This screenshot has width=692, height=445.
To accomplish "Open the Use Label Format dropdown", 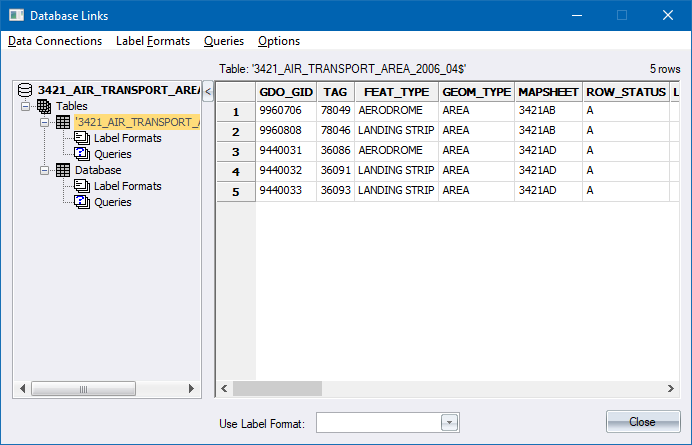I will [x=449, y=423].
